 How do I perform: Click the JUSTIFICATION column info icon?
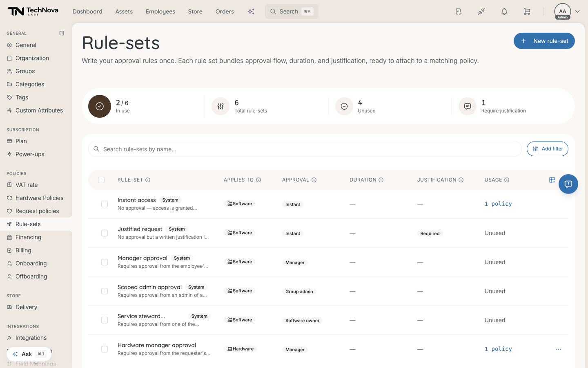click(461, 180)
